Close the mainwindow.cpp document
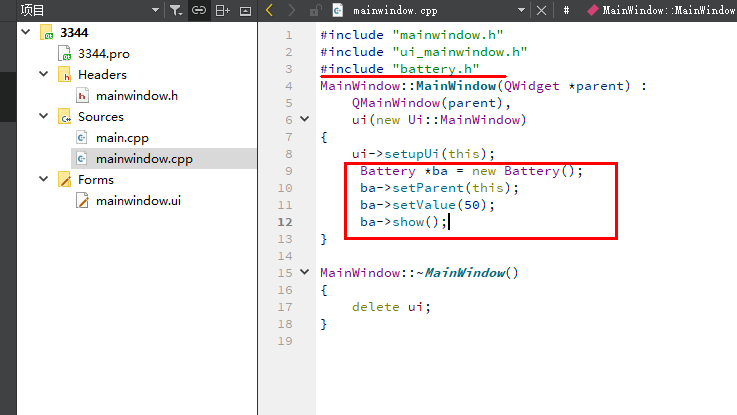737x415 pixels. point(542,10)
